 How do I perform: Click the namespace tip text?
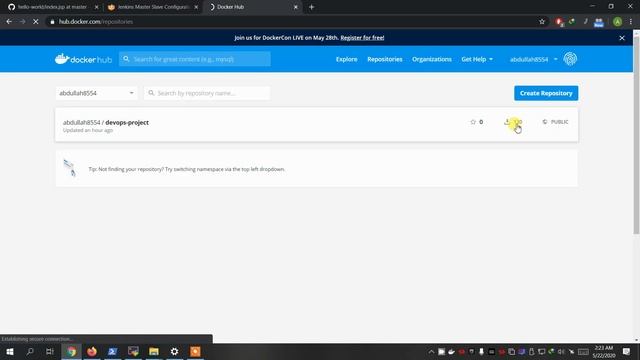point(187,169)
